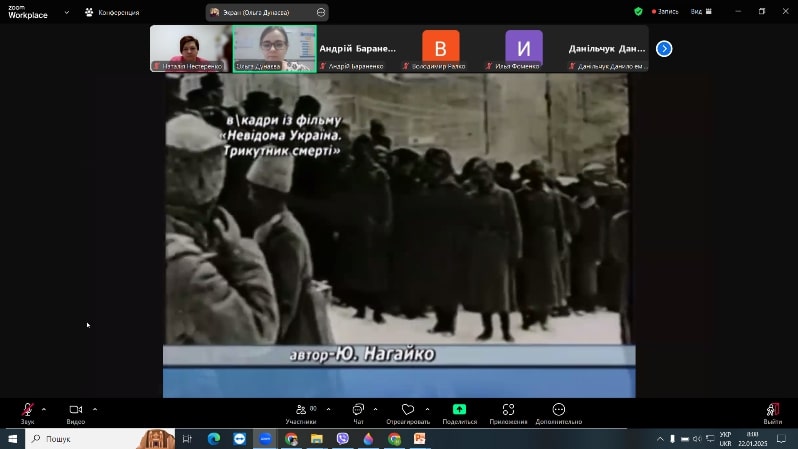This screenshot has width=798, height=449.
Task: Open the Конференция tab at the top
Action: point(112,12)
